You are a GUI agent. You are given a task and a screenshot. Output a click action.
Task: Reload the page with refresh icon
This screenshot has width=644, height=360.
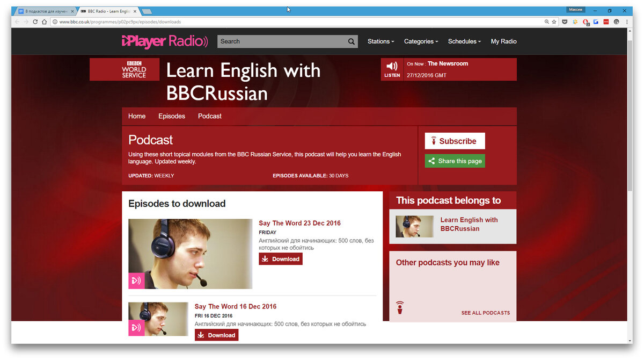[36, 22]
